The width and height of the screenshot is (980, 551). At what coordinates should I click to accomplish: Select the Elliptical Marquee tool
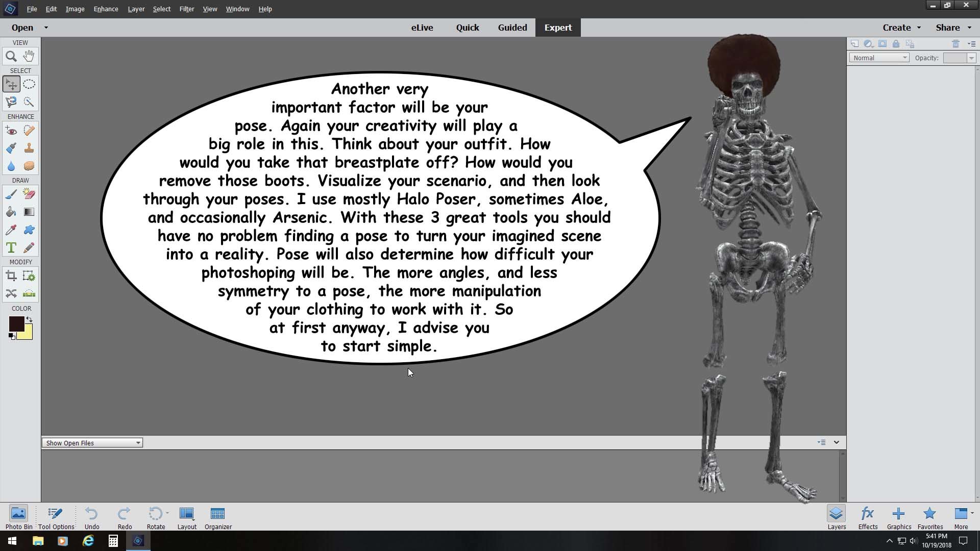(x=29, y=84)
